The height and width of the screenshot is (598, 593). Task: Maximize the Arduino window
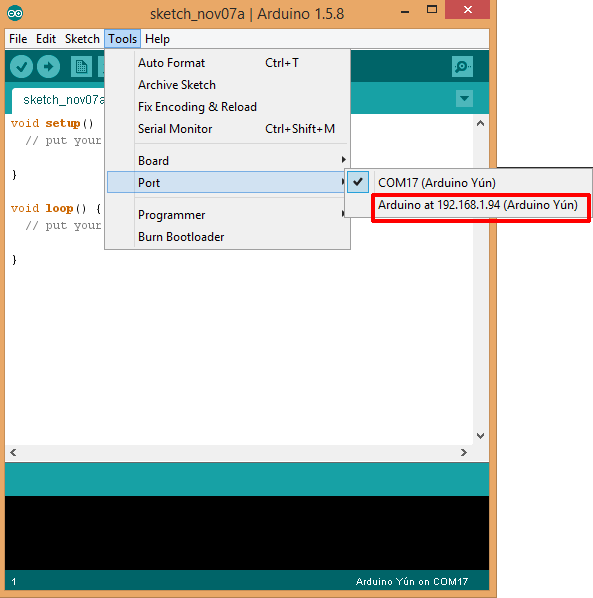432,10
